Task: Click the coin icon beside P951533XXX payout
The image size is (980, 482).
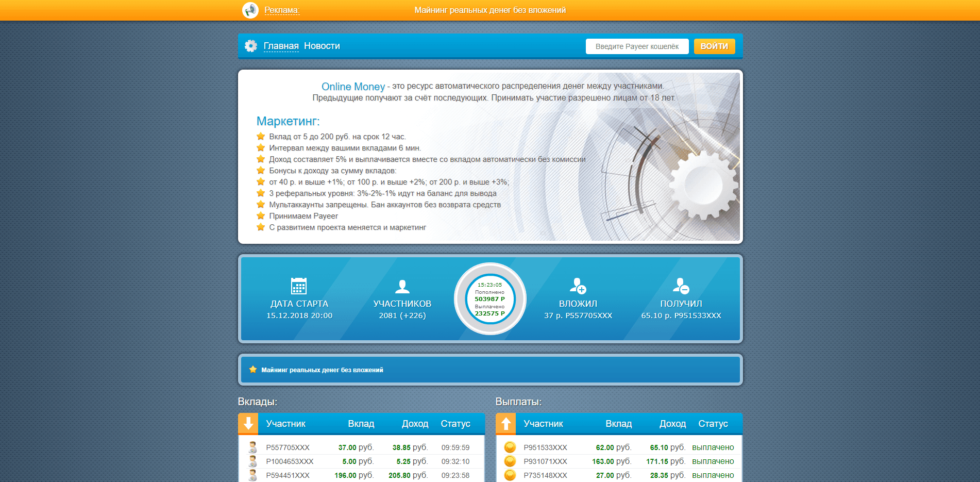Action: pos(510,447)
